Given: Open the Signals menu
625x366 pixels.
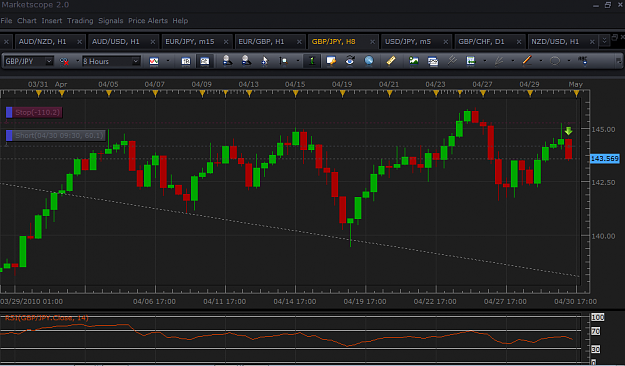Looking at the screenshot, I should [x=111, y=21].
